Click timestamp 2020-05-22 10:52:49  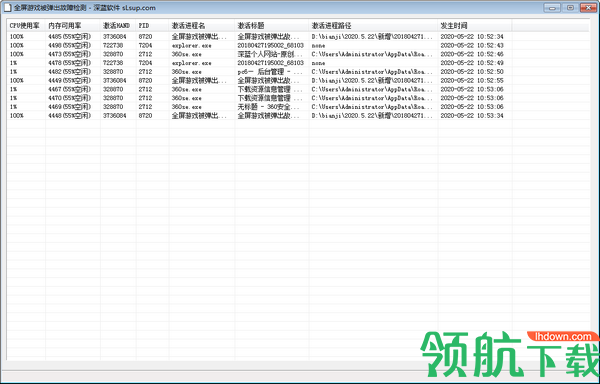[472, 63]
